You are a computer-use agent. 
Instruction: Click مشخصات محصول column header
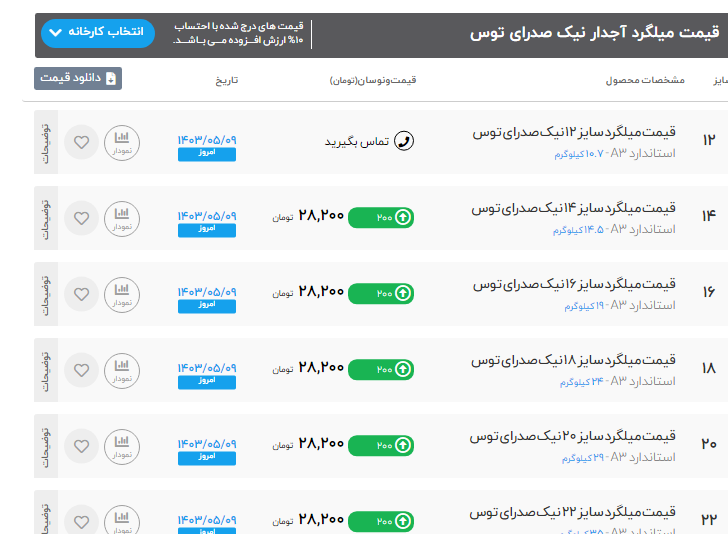click(x=645, y=79)
